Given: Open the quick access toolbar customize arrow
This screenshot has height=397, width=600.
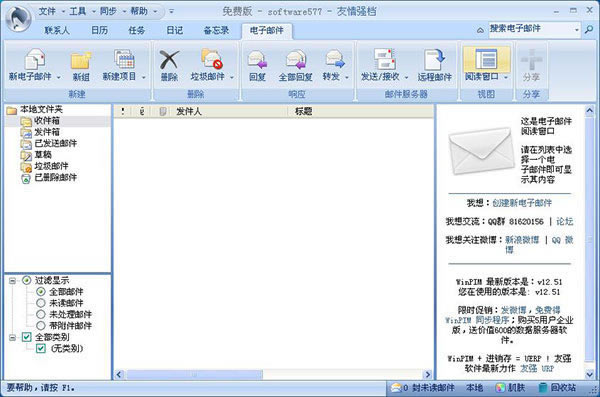Looking at the screenshot, I should 171,11.
